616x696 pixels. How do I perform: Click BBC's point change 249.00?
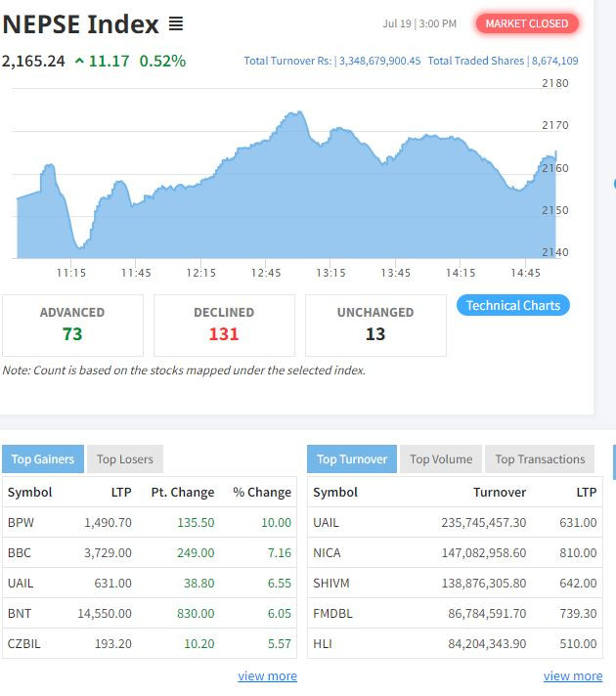pyautogui.click(x=196, y=552)
